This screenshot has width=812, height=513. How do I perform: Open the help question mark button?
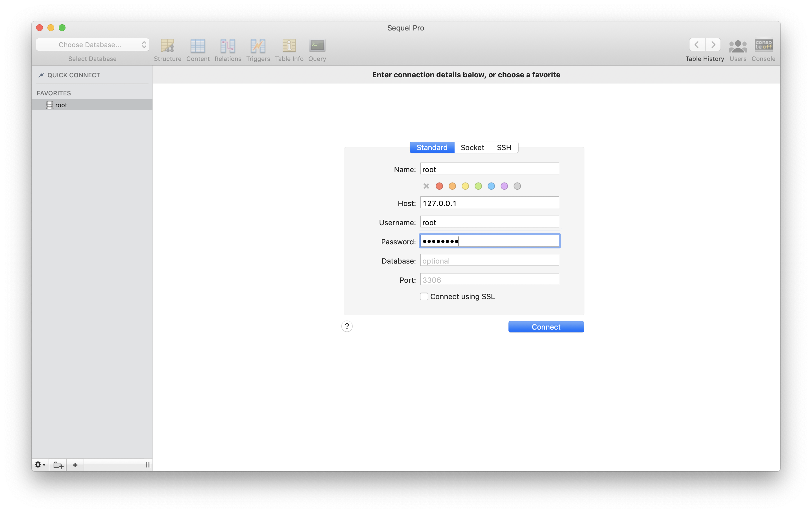(x=347, y=326)
